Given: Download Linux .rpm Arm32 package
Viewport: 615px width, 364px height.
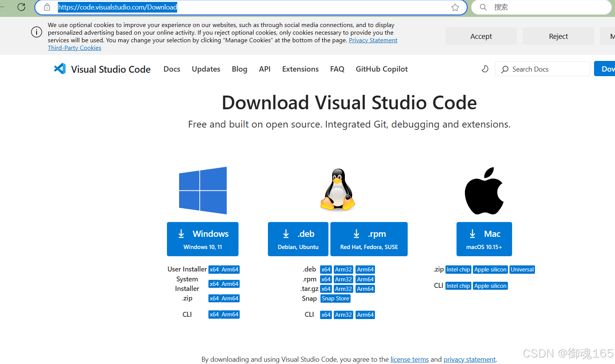Looking at the screenshot, I should coord(343,279).
